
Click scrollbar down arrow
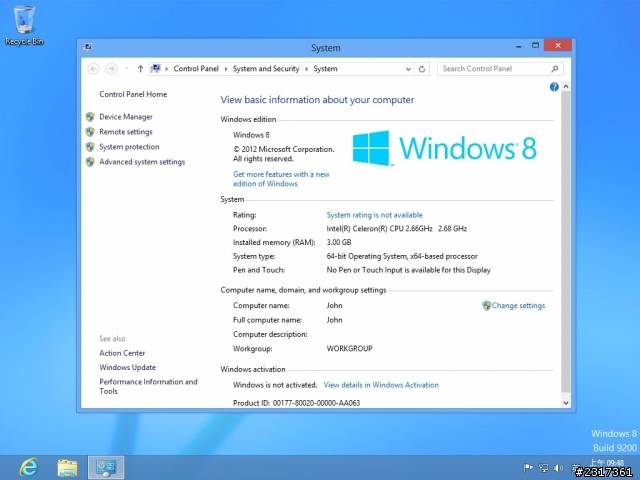566,403
